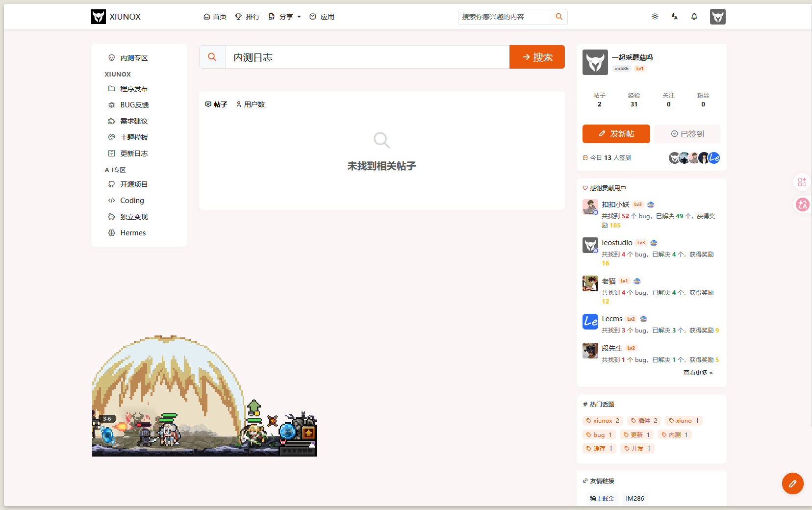Open the IM286 friend link
Image resolution: width=812 pixels, height=510 pixels.
(635, 499)
